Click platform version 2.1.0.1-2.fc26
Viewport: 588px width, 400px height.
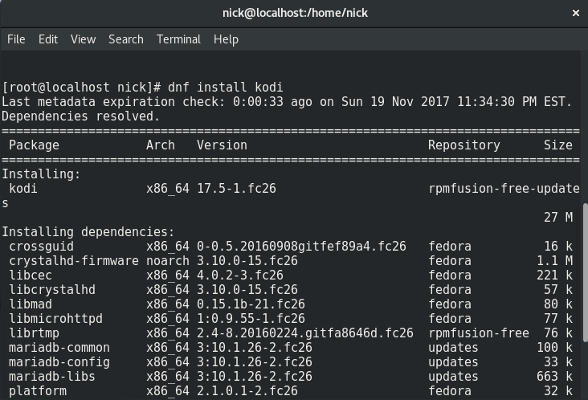click(247, 391)
